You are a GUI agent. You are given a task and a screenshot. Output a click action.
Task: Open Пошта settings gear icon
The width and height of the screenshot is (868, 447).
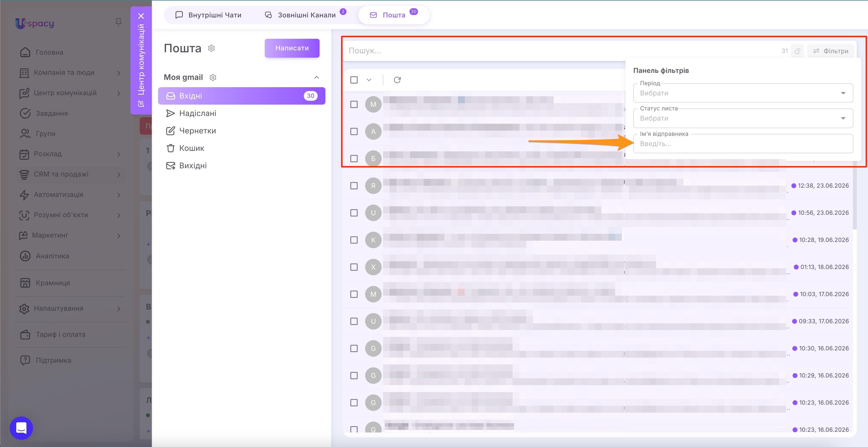tap(211, 48)
